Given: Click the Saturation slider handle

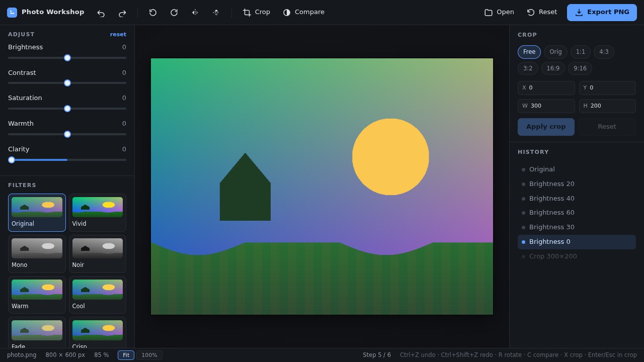Looking at the screenshot, I should [x=67, y=109].
